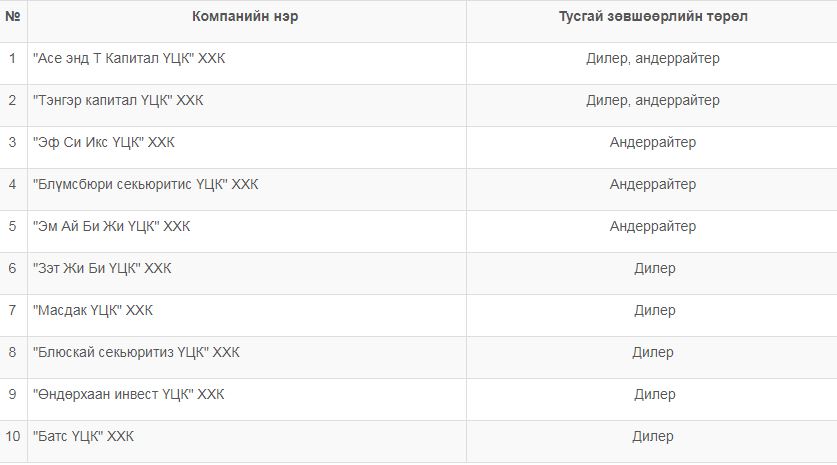The width and height of the screenshot is (837, 465).
Task: Click row number 5 in the № column
Action: coord(13,227)
